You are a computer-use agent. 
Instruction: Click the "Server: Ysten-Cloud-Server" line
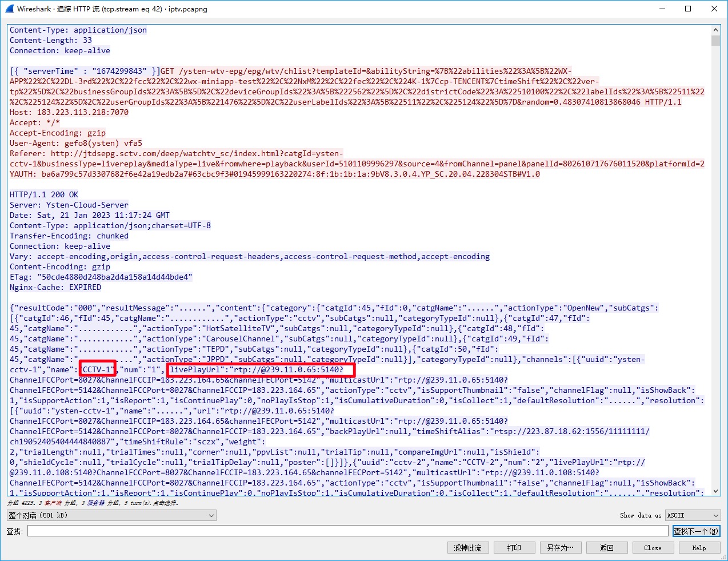tap(69, 205)
